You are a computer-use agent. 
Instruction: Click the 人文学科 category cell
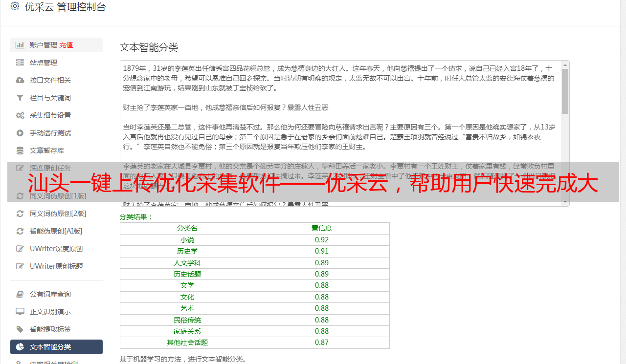187,263
